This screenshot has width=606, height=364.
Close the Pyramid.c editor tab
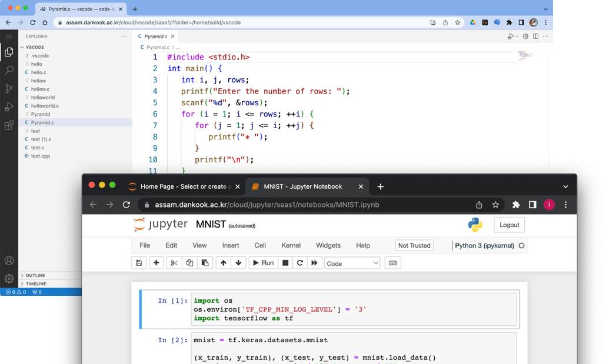pyautogui.click(x=173, y=36)
